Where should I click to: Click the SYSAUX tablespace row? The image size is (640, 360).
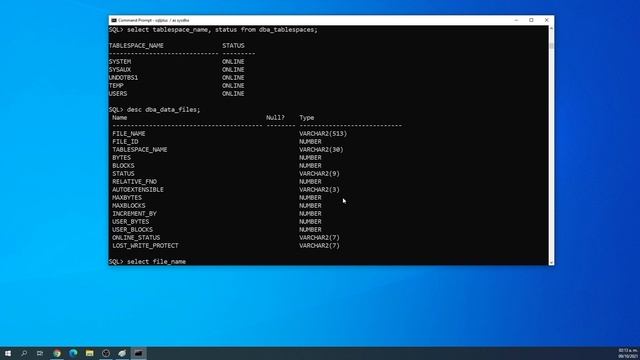[120, 70]
